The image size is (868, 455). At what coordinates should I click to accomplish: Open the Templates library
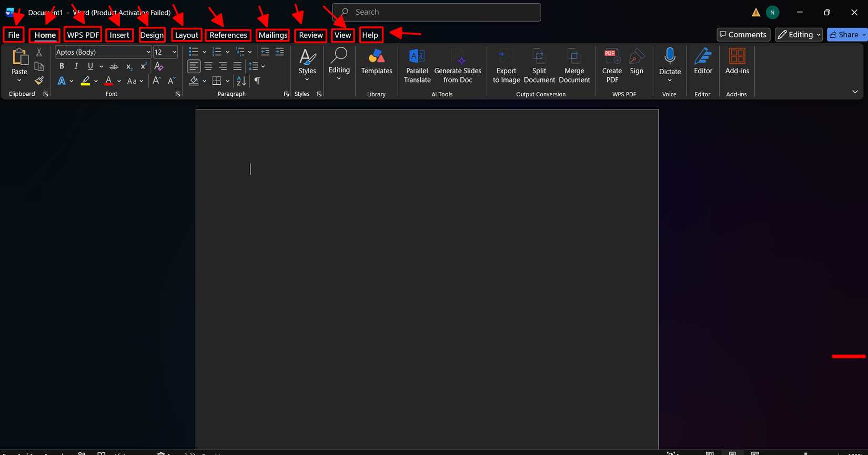pyautogui.click(x=377, y=62)
